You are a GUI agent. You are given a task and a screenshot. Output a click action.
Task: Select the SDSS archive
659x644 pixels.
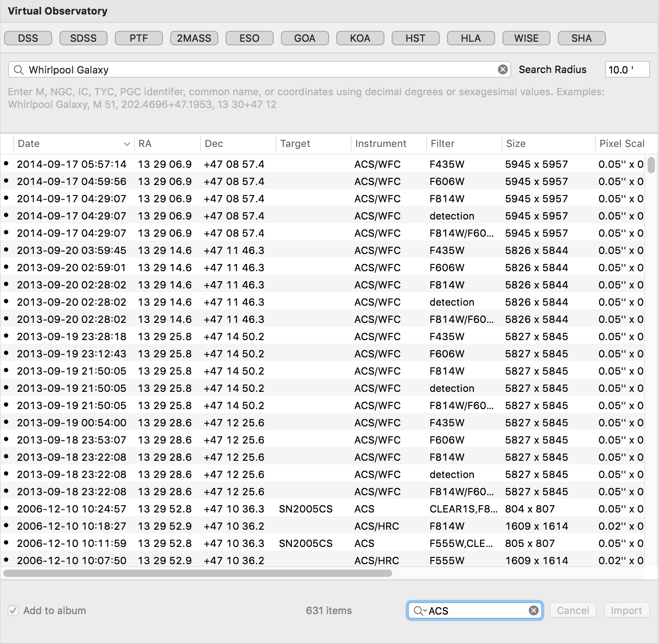click(x=84, y=38)
